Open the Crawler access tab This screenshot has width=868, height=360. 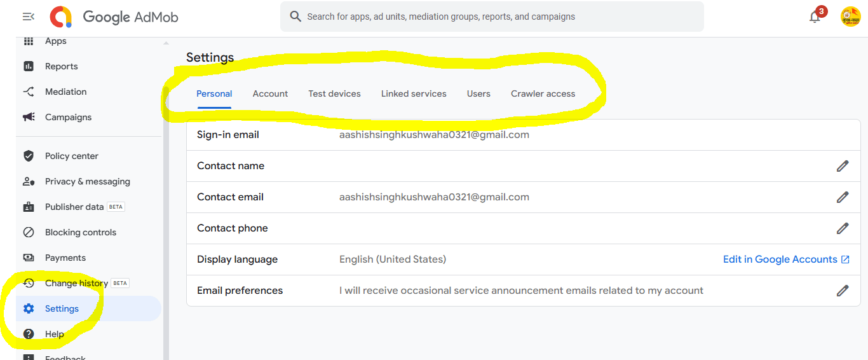point(543,93)
